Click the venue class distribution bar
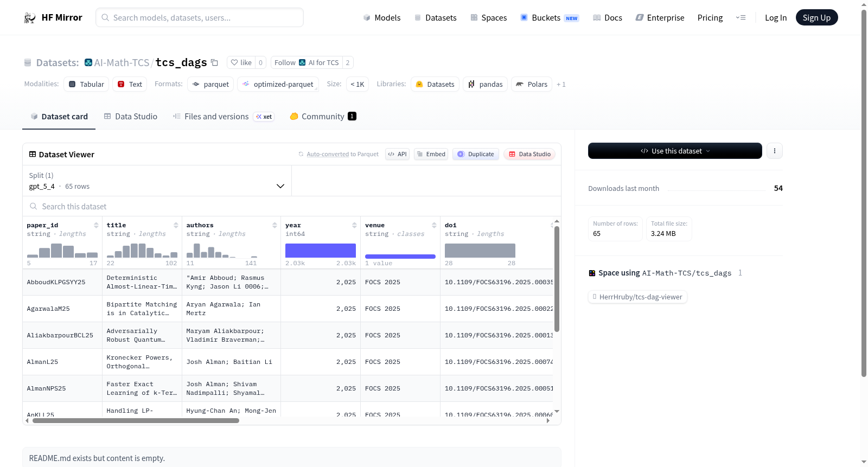The width and height of the screenshot is (868, 467). (x=400, y=257)
